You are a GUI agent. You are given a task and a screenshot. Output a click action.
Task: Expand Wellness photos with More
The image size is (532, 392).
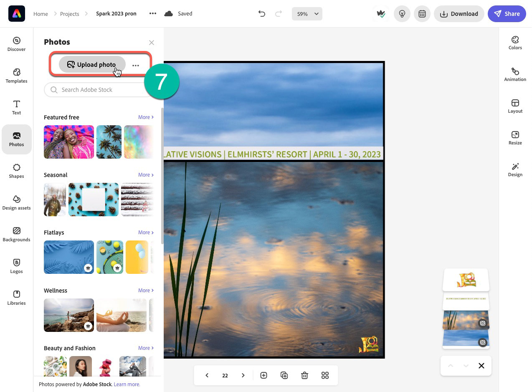146,291
